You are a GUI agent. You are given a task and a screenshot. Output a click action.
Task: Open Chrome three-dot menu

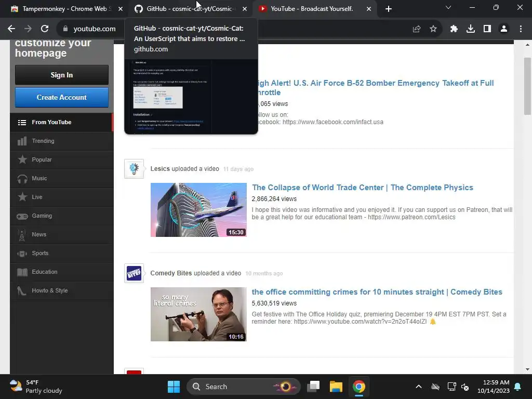click(x=521, y=29)
